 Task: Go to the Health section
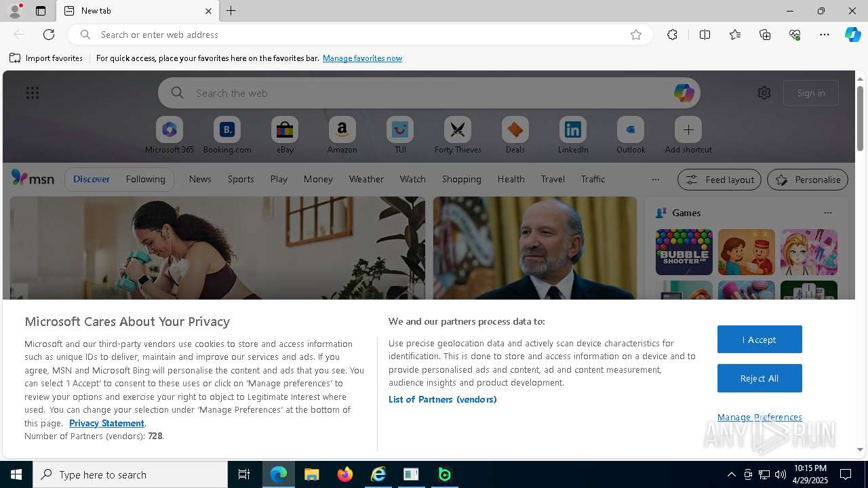[x=511, y=179]
